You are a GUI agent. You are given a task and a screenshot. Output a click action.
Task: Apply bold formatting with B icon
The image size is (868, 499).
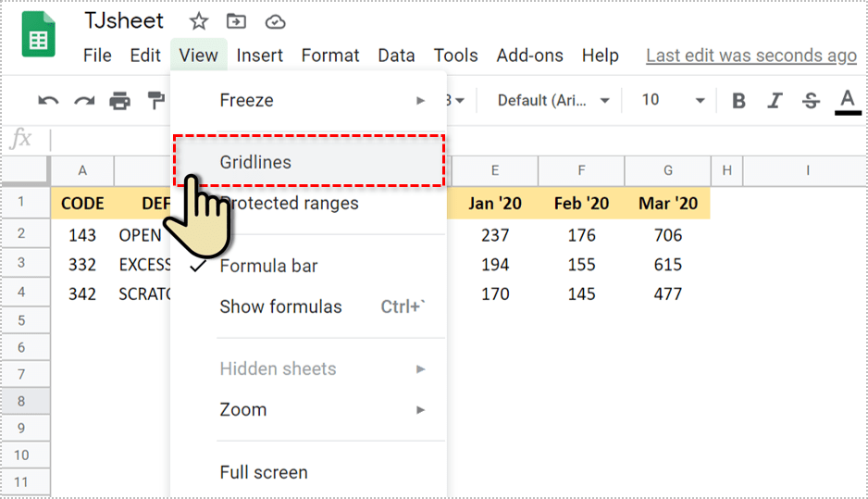tap(738, 100)
